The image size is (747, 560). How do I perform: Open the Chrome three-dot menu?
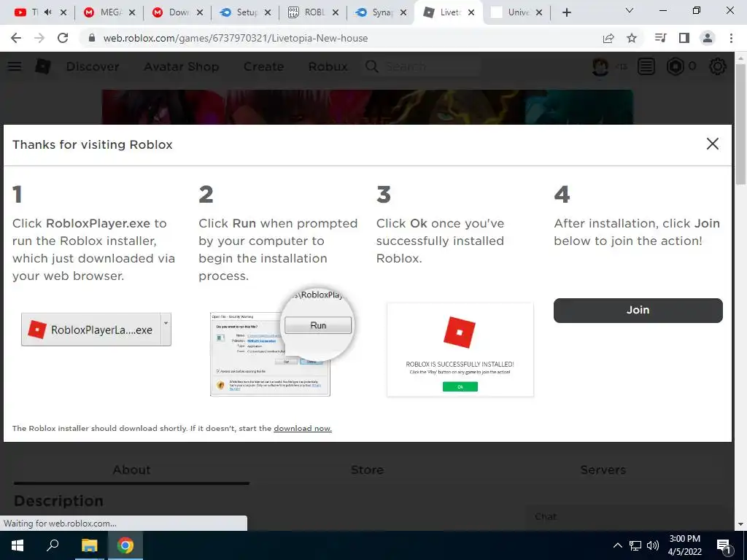coord(731,38)
